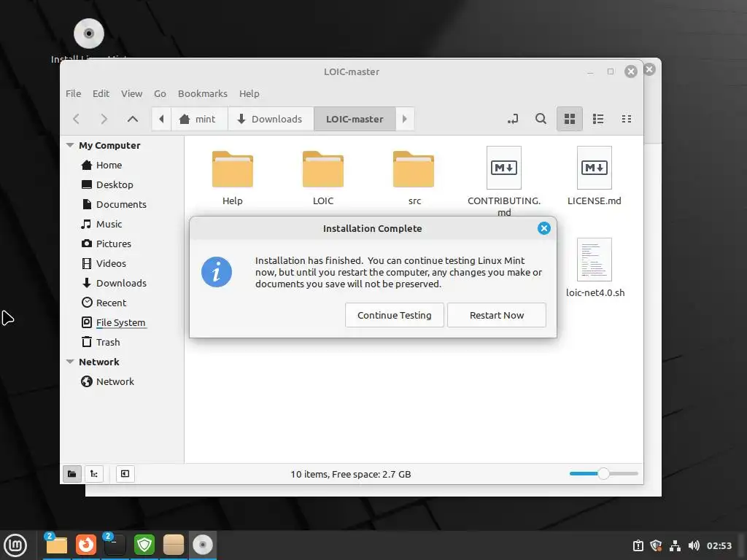Open the View menu
This screenshot has width=747, height=560.
pyautogui.click(x=131, y=94)
